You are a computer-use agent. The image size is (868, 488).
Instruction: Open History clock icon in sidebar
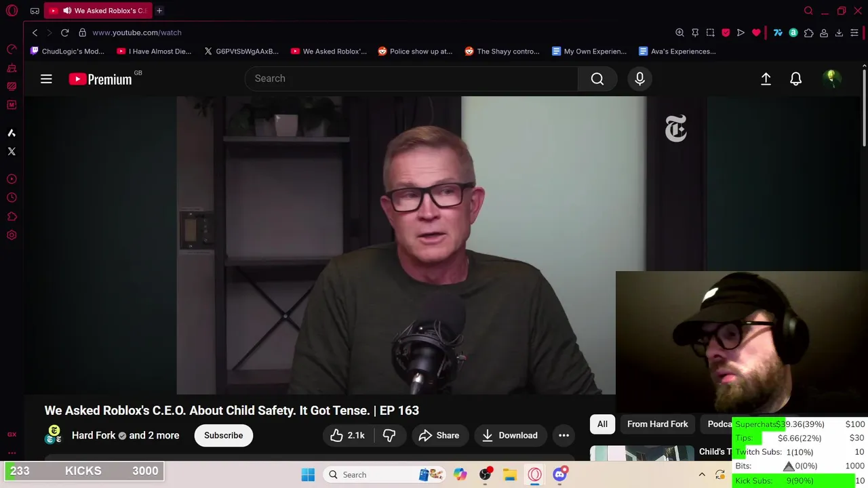[12, 198]
